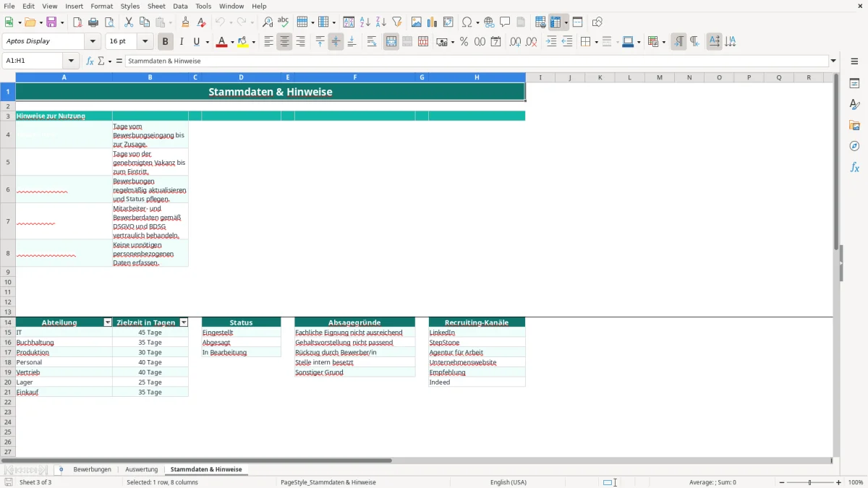
Task: Click the AutoFilter funnel icon
Action: click(397, 22)
